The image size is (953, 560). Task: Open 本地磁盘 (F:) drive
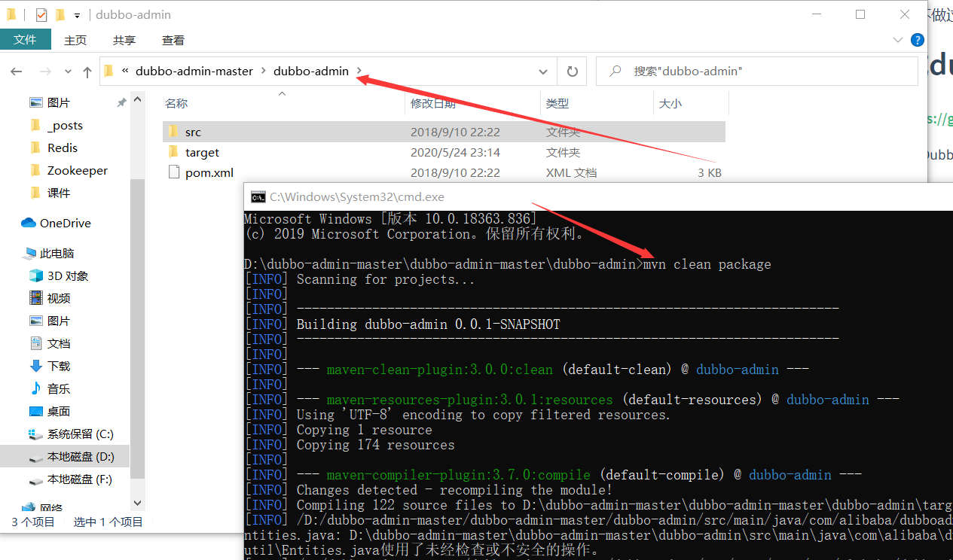[x=80, y=479]
